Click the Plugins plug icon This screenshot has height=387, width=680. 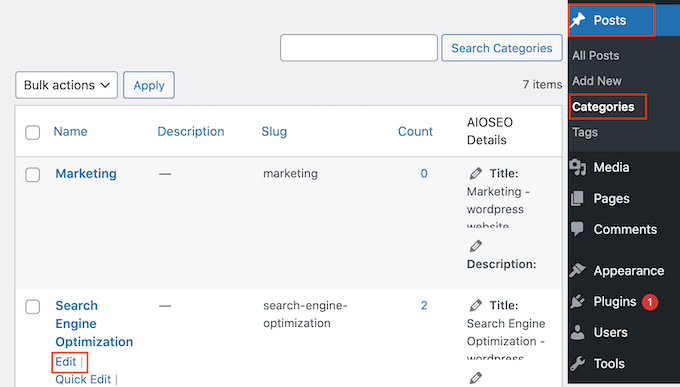pyautogui.click(x=578, y=302)
